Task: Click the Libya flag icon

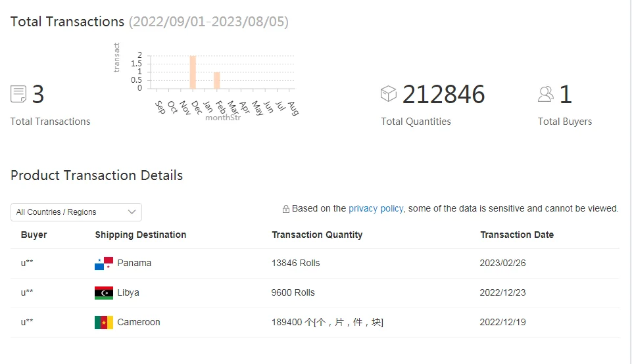Action: (x=104, y=293)
